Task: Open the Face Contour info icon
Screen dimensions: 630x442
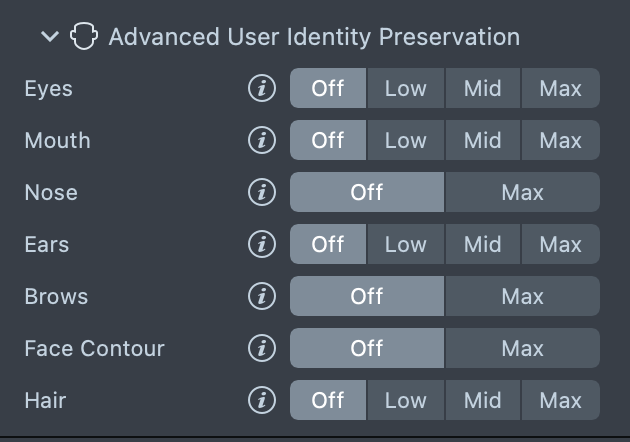Action: click(261, 348)
